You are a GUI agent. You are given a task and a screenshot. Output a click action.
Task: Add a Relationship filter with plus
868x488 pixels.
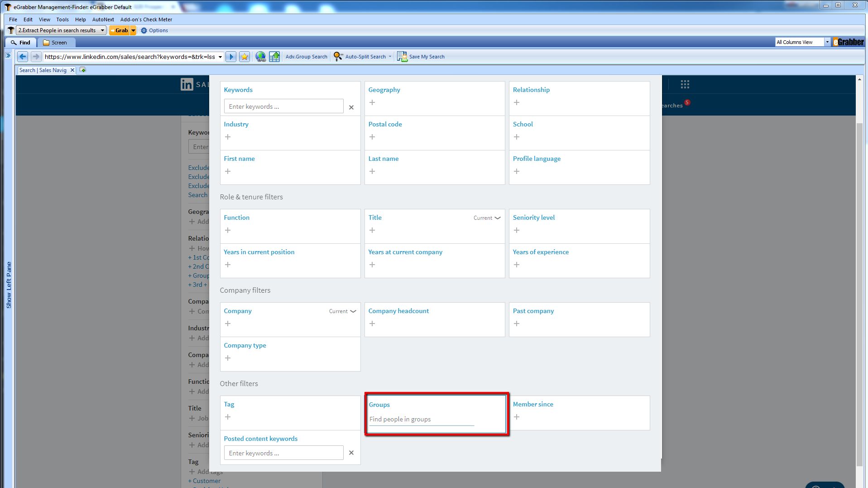pos(517,102)
